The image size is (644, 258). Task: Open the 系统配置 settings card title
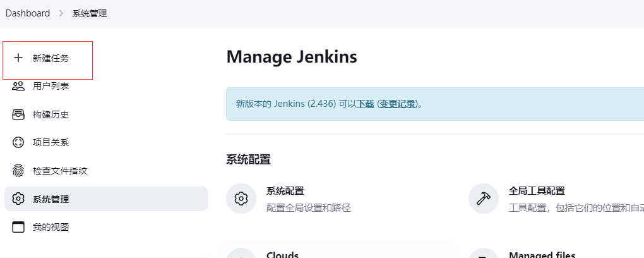pos(285,191)
